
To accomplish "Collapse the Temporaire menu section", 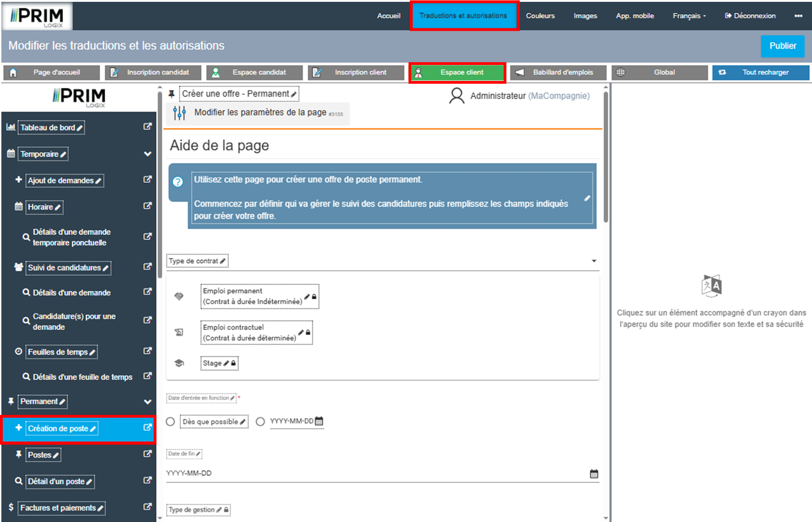I will click(147, 154).
